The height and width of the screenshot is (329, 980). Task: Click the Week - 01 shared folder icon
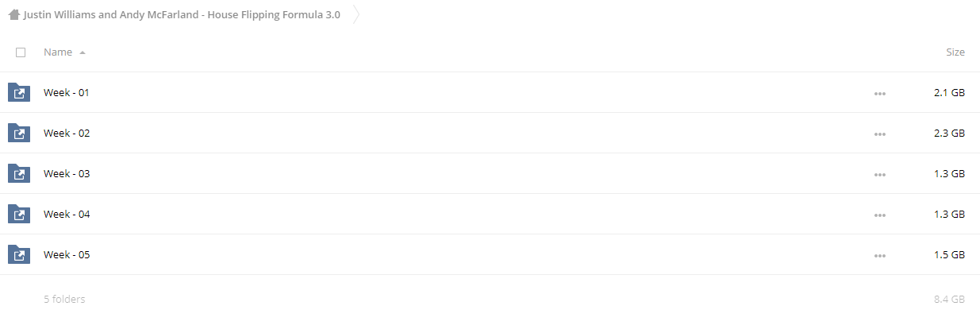(19, 93)
